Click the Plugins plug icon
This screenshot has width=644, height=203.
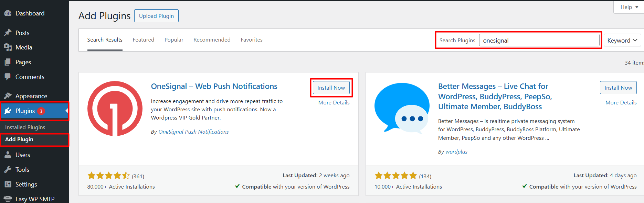[x=8, y=111]
